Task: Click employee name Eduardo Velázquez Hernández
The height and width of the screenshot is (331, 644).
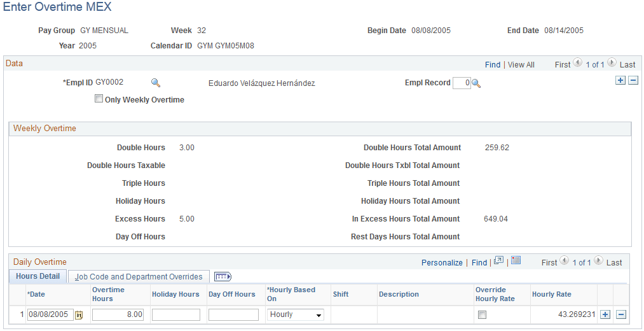Action: (x=262, y=83)
